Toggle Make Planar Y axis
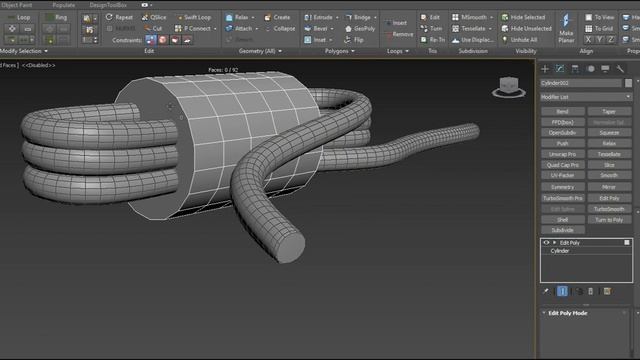Image resolution: width=640 pixels, height=360 pixels. pyautogui.click(x=599, y=40)
